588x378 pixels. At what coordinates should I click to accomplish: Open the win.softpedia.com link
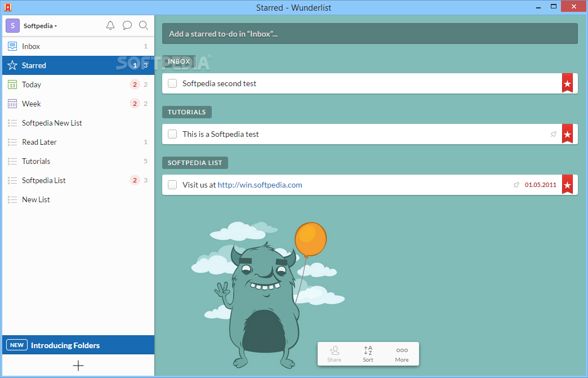(260, 185)
